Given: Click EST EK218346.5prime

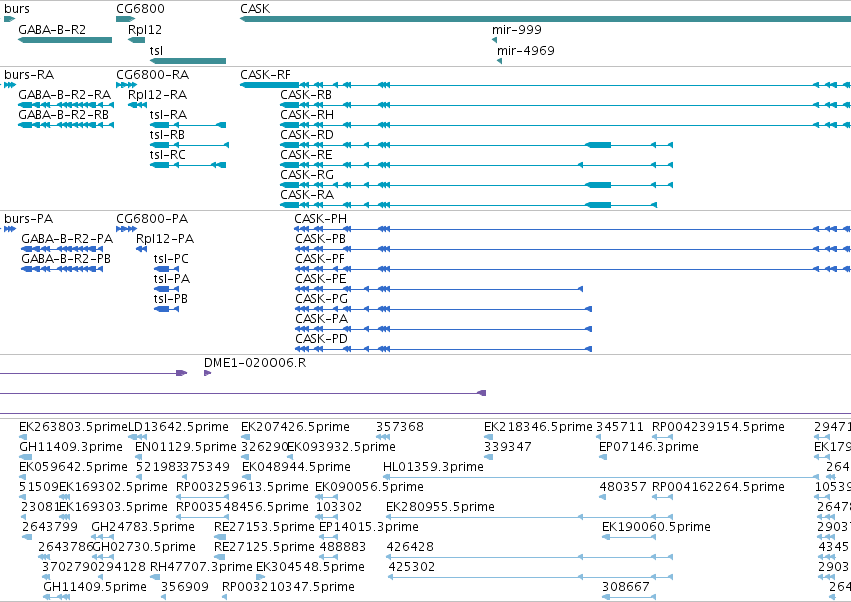Looking at the screenshot, I should [538, 427].
